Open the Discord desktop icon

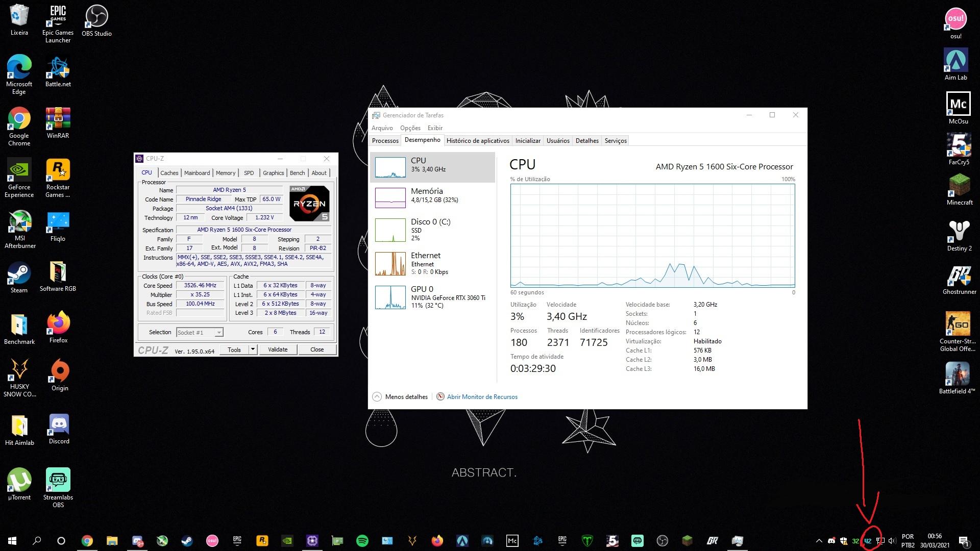point(59,429)
